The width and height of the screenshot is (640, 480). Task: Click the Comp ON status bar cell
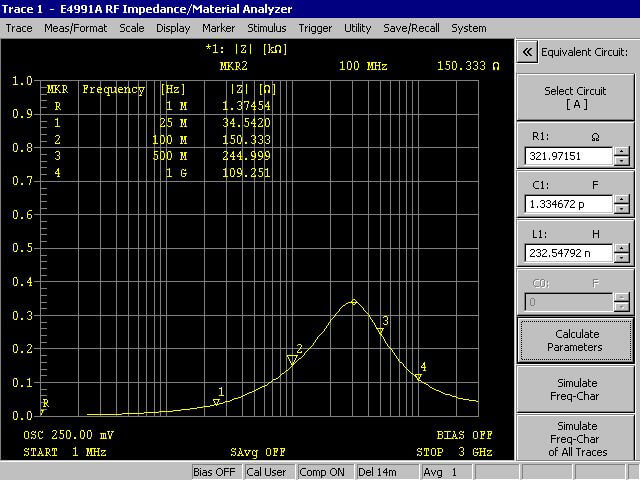[x=325, y=472]
